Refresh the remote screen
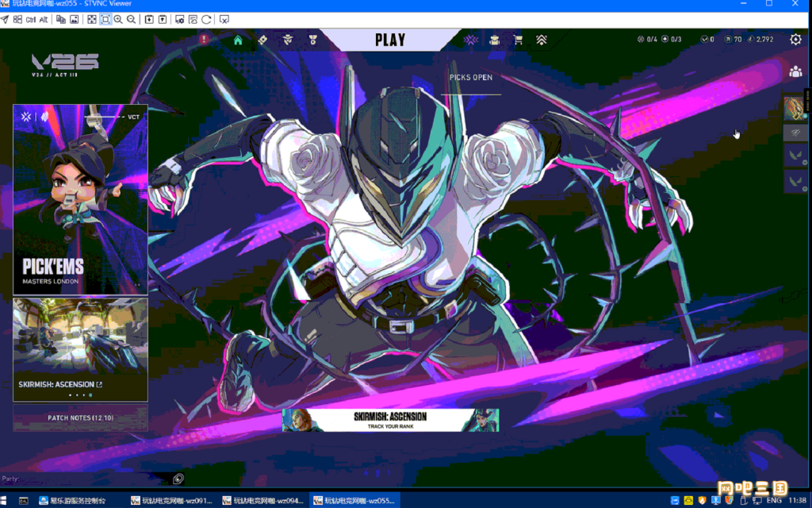The width and height of the screenshot is (812, 508). 206,19
